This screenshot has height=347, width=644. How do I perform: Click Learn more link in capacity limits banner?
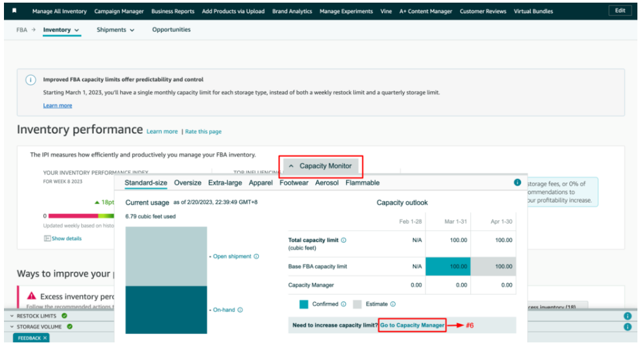point(57,106)
